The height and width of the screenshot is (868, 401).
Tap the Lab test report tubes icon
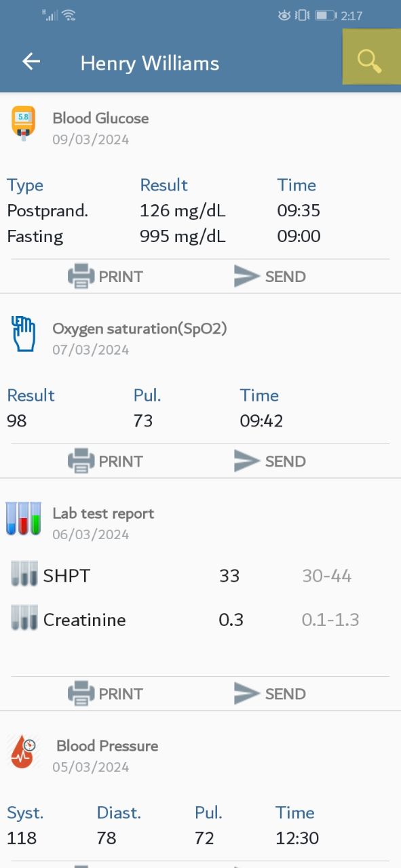pyautogui.click(x=24, y=519)
